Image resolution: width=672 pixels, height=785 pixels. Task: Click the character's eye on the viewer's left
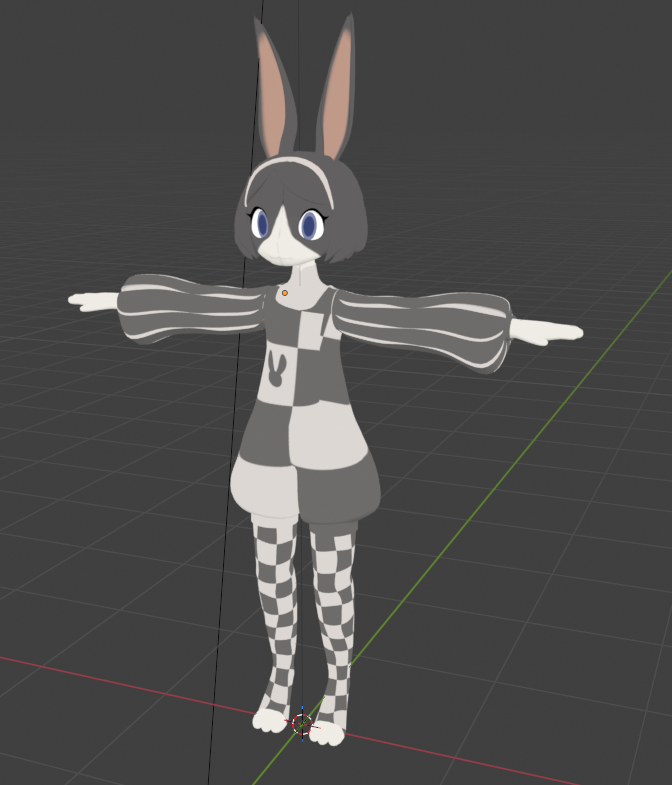tap(261, 221)
